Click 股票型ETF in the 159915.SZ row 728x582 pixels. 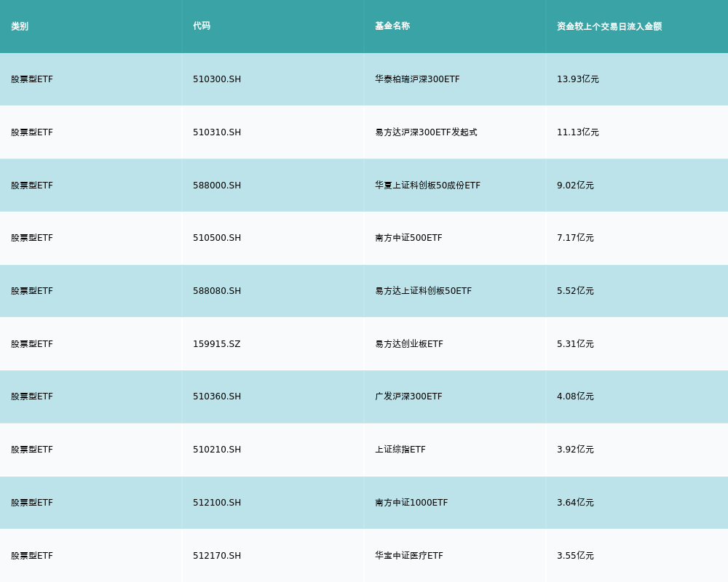(32, 344)
